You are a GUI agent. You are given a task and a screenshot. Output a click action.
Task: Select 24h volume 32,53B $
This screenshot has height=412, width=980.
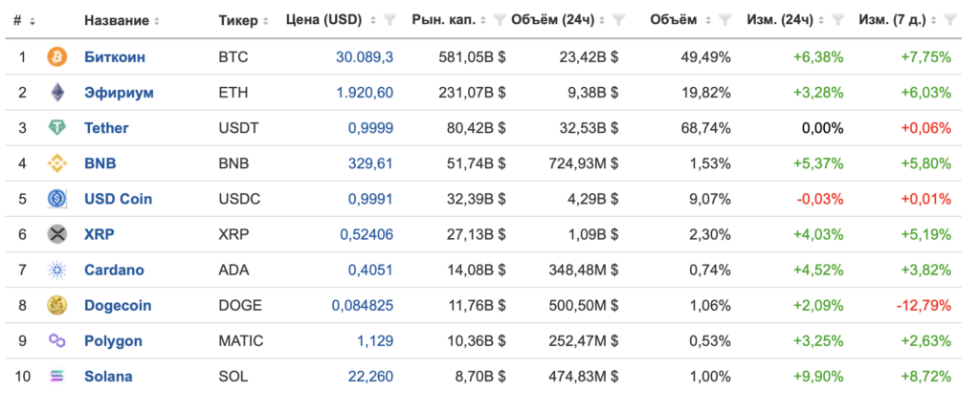click(x=587, y=128)
